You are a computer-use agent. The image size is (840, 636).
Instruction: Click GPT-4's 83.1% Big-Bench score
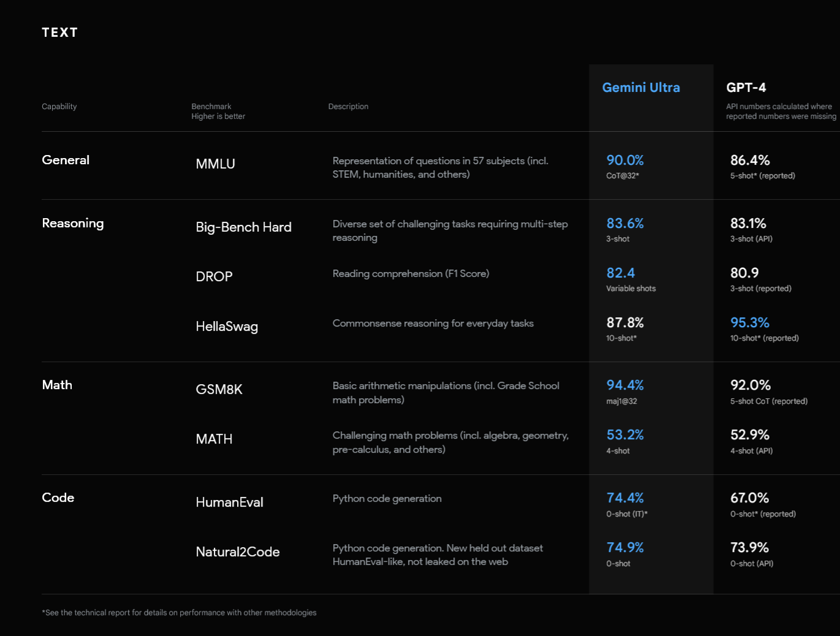(748, 223)
